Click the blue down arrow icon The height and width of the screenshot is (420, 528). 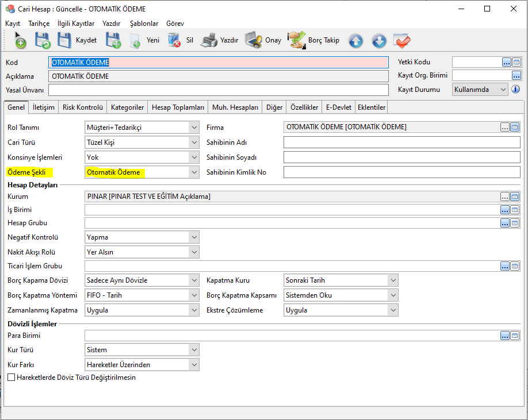coord(378,41)
